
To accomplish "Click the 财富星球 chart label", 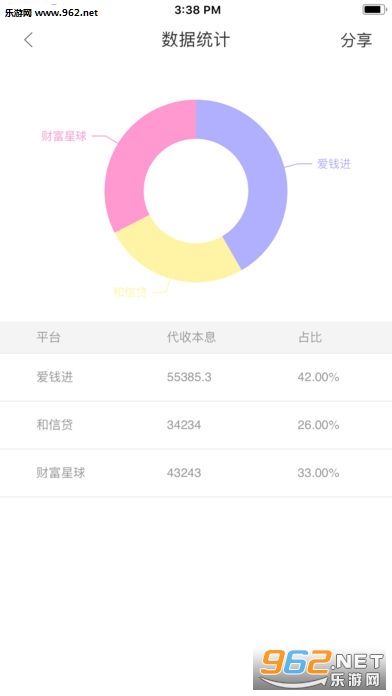I will pos(64,136).
